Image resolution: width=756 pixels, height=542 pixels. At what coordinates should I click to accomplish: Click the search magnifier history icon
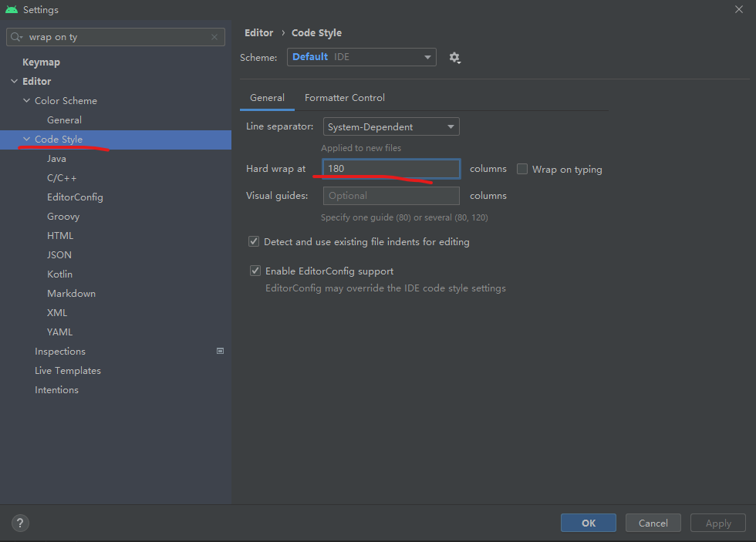pos(16,37)
